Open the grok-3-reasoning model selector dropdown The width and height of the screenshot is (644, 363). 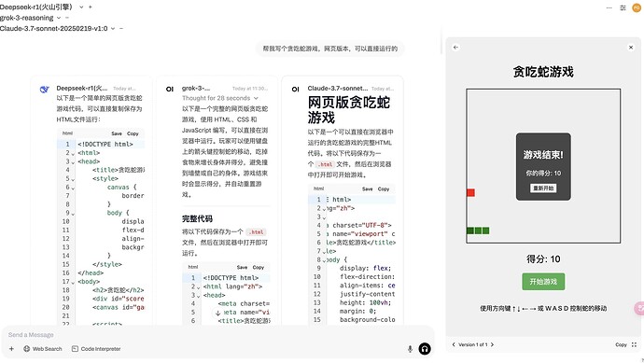pos(58,18)
